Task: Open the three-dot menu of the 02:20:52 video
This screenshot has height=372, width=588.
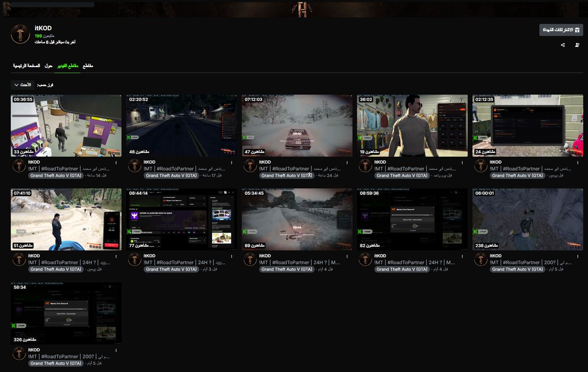Action: pyautogui.click(x=231, y=163)
